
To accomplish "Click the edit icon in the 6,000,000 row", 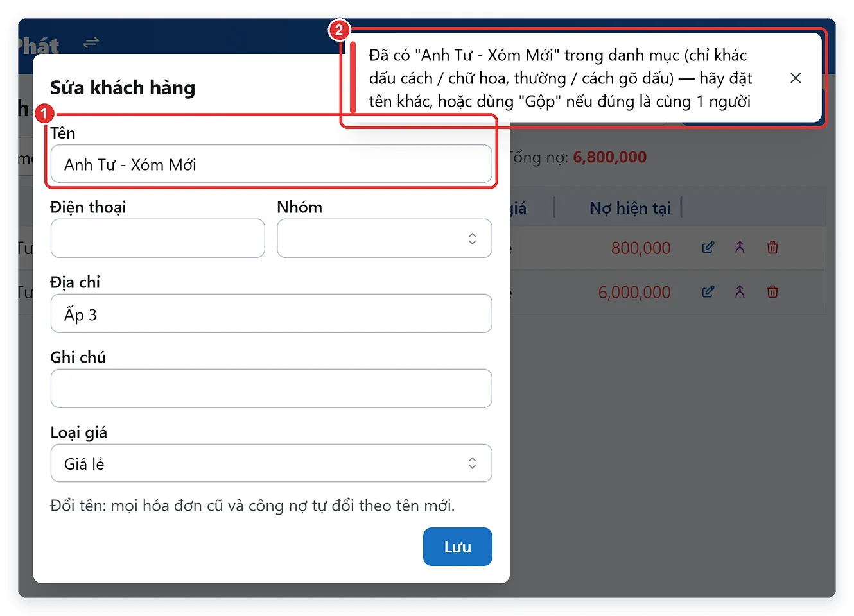I will click(708, 292).
